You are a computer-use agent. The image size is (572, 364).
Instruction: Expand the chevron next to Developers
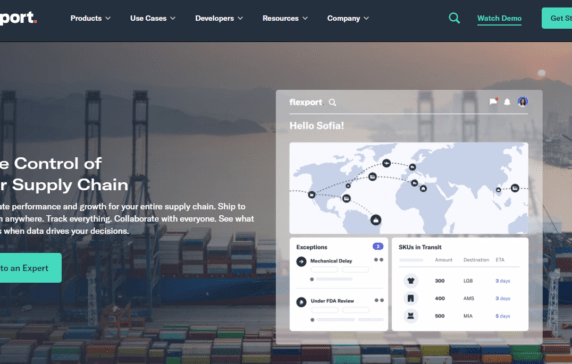coord(240,18)
